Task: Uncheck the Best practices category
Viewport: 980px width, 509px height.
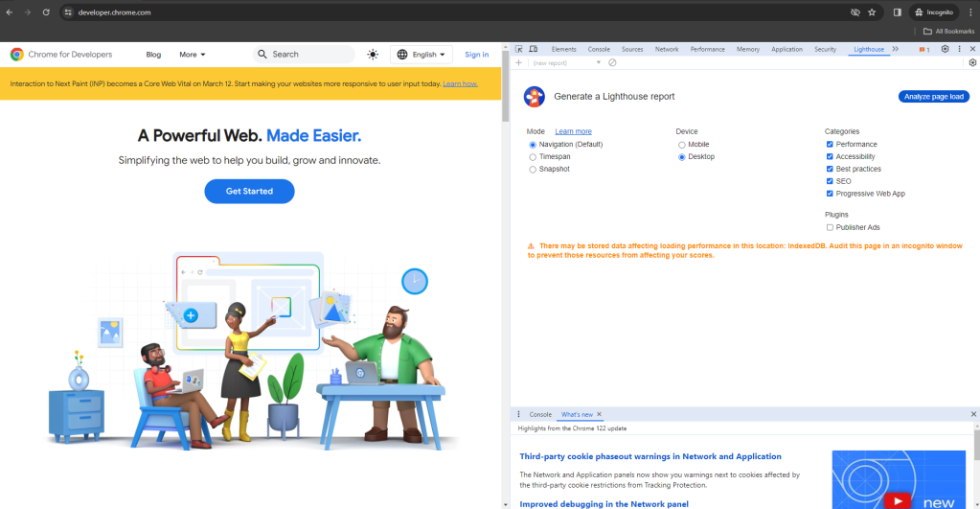Action: (830, 169)
